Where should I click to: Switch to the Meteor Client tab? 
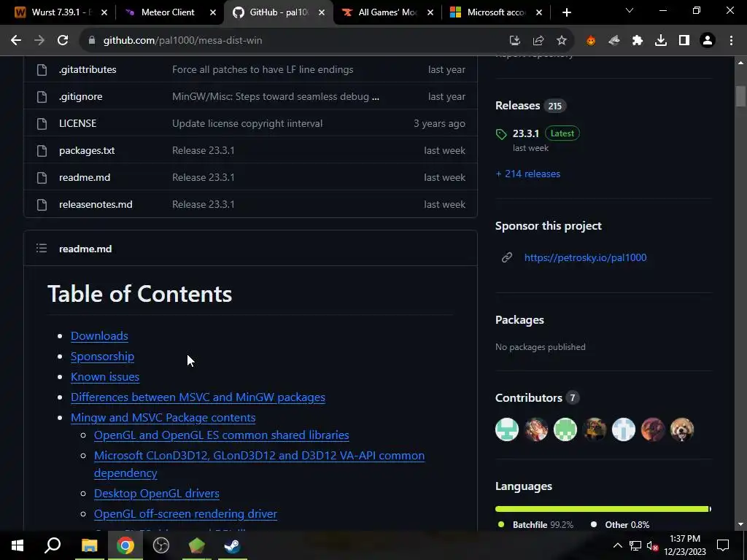coord(168,12)
